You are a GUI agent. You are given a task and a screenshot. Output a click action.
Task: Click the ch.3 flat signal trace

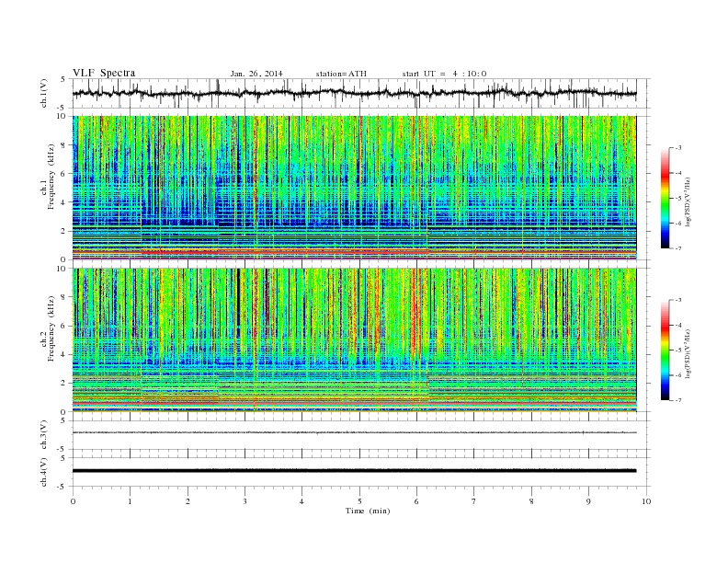354,432
